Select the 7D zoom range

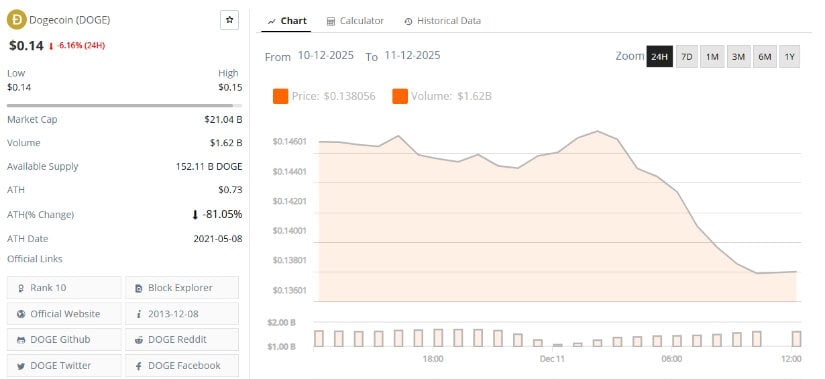point(686,57)
